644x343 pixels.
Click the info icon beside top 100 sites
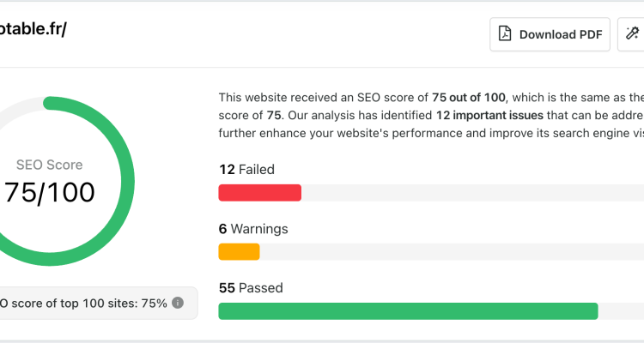click(178, 304)
